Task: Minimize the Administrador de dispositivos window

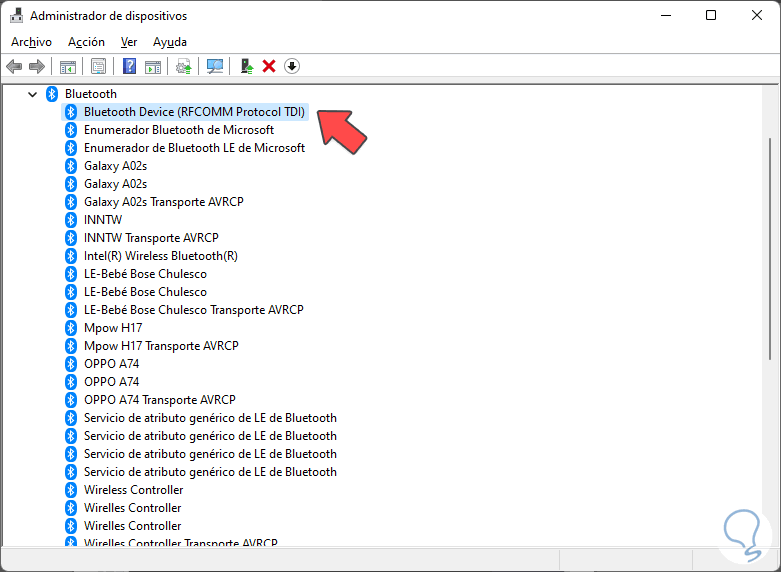Action: 665,15
